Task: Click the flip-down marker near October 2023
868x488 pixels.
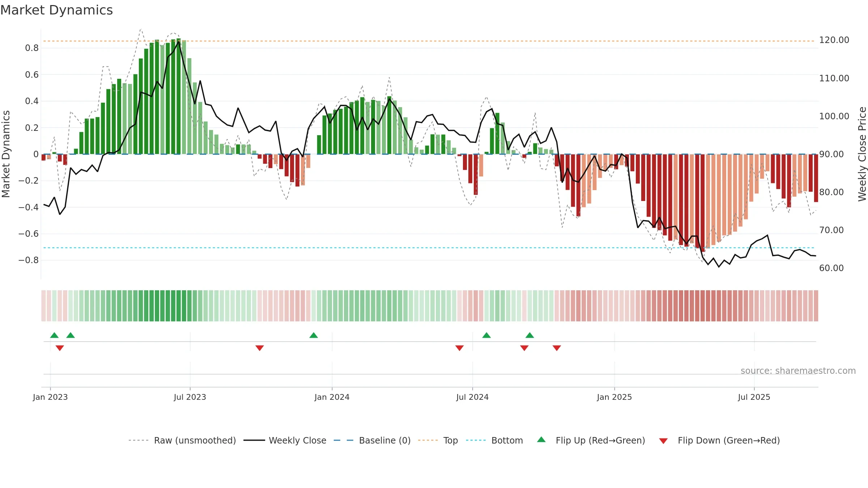Action: [x=260, y=348]
